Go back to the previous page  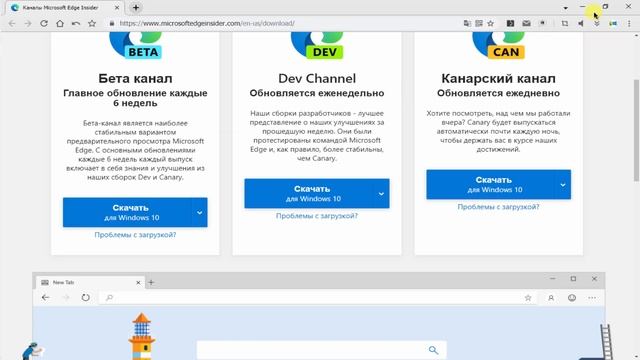[x=12, y=24]
